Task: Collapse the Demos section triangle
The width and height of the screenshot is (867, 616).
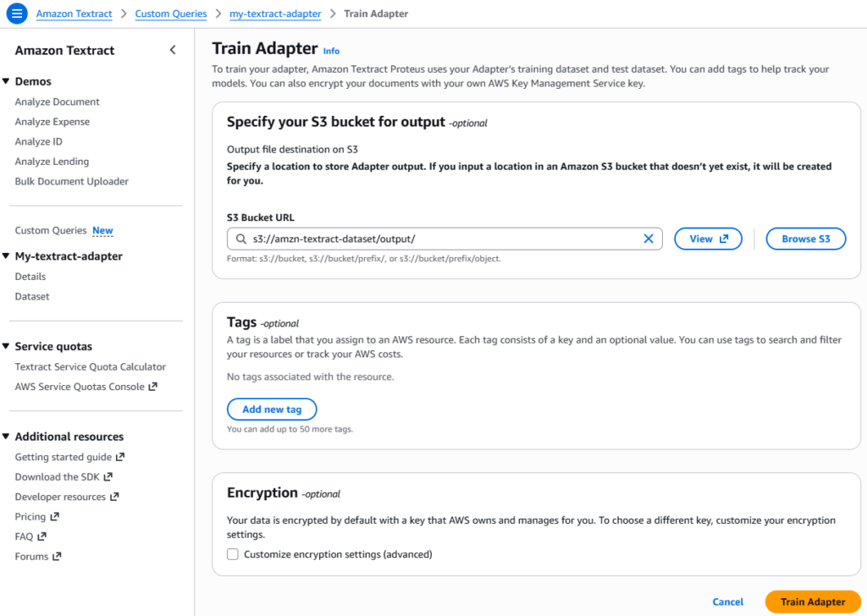Action: 6,81
